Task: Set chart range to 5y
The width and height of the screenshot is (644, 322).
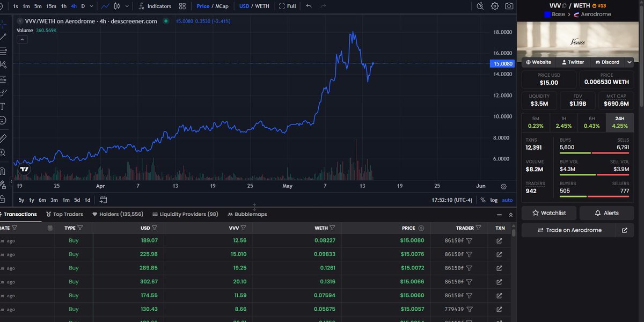Action: coord(21,200)
